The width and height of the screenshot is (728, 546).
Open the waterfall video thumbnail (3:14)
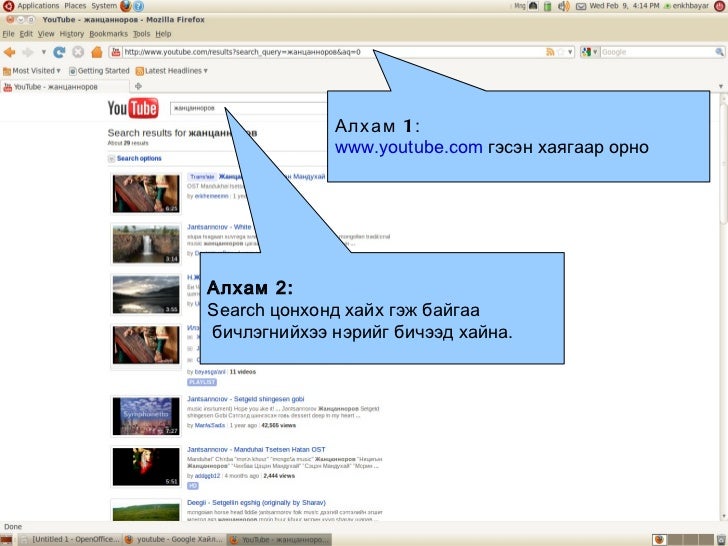pos(146,244)
